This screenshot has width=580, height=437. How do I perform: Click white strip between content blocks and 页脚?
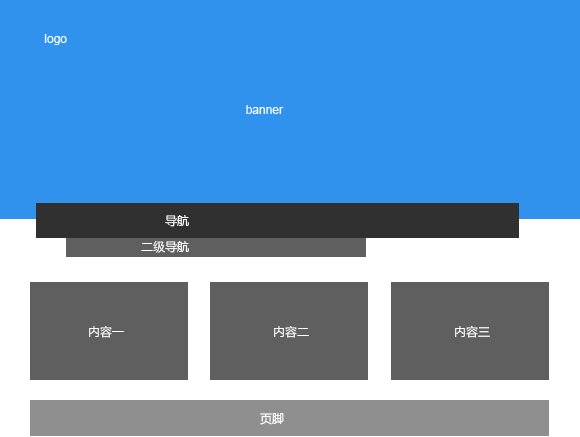coord(289,390)
